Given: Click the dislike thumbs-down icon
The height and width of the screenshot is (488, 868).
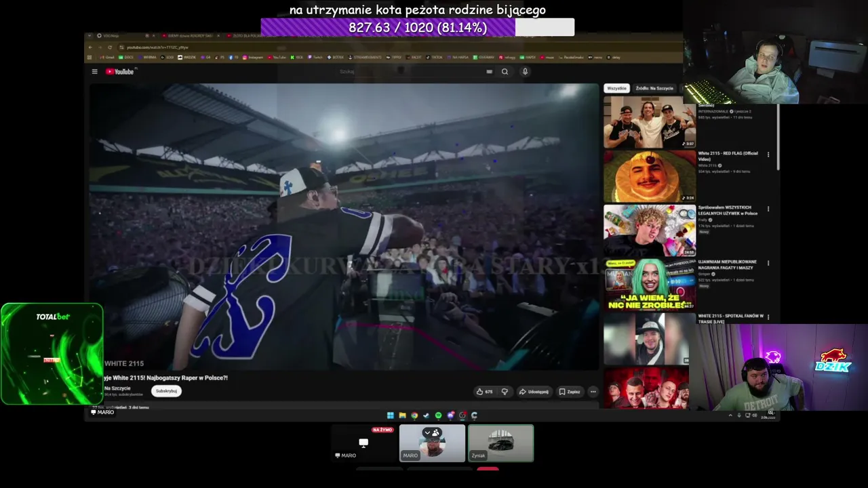Looking at the screenshot, I should [x=505, y=392].
